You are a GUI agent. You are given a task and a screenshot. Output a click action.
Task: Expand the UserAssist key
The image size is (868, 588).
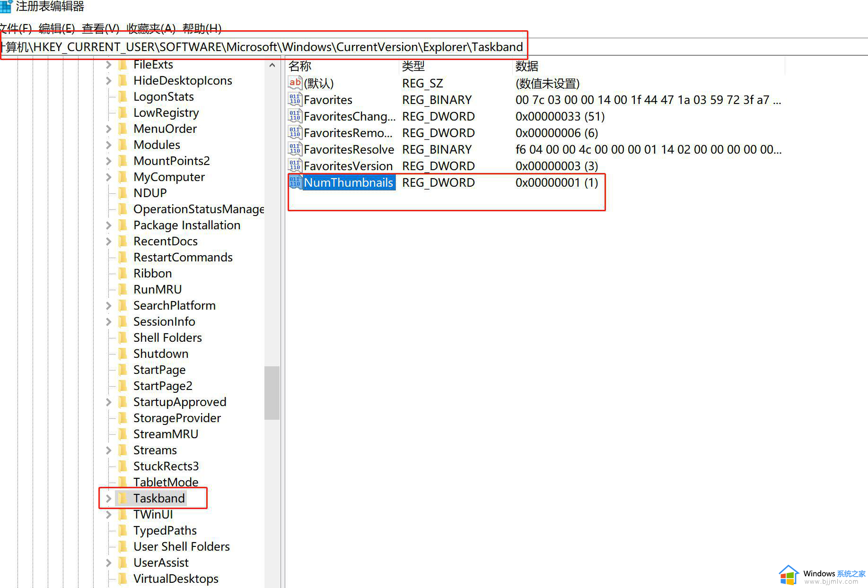[108, 563]
